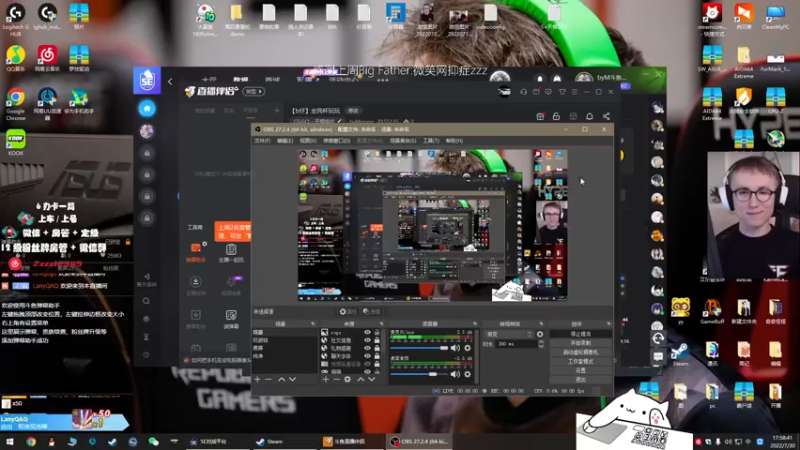800x450 pixels.
Task: Increase transition duration with stepper arrow
Action: [x=541, y=342]
